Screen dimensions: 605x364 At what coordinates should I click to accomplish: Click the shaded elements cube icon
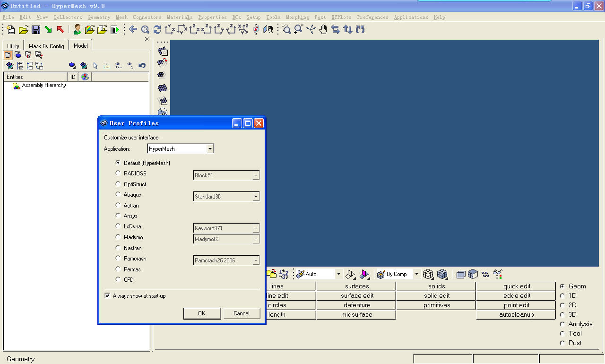tap(442, 274)
